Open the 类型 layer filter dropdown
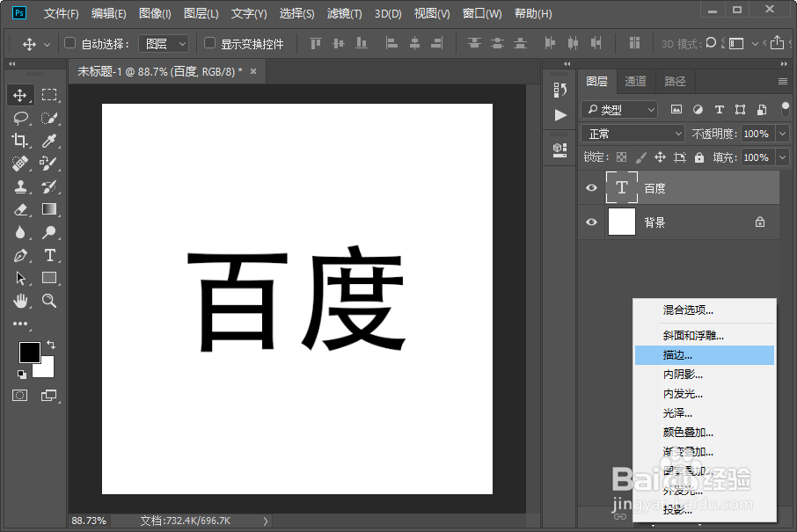797x532 pixels. click(619, 110)
